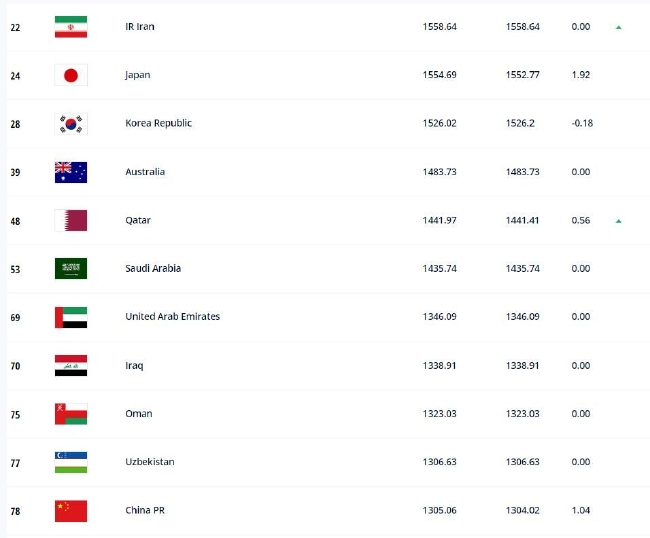Click the Australia flag icon
This screenshot has height=538, width=650.
pos(70,172)
